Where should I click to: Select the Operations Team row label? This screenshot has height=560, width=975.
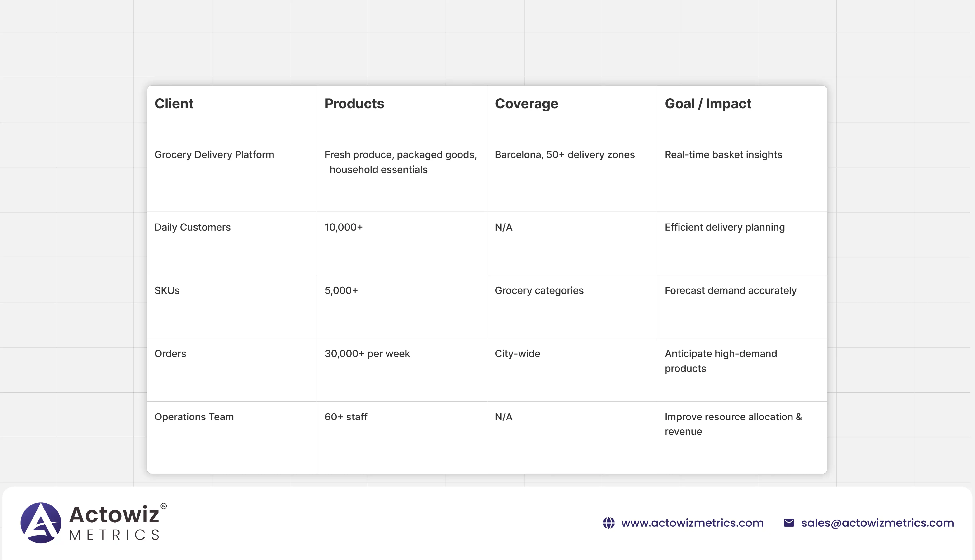pos(194,417)
